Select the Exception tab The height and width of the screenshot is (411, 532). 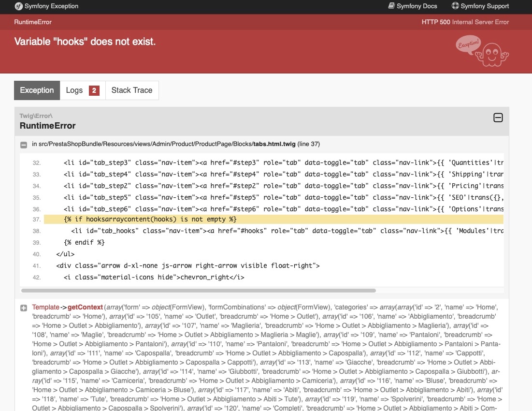point(37,90)
